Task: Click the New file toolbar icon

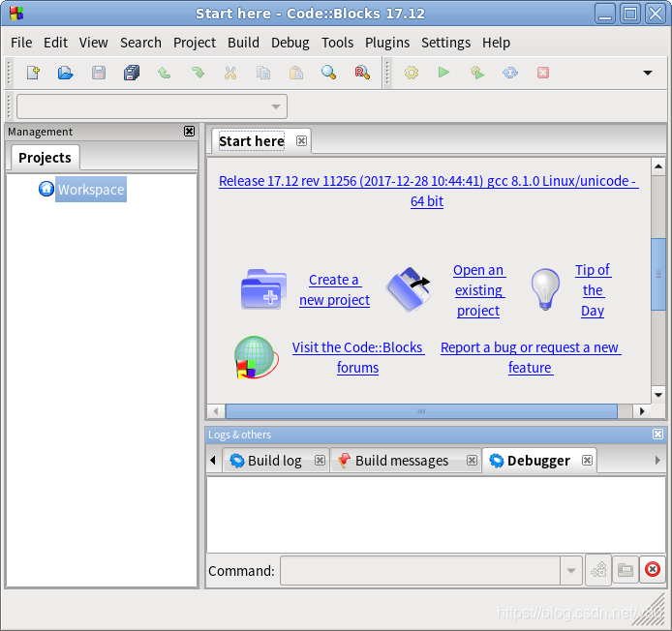Action: pyautogui.click(x=33, y=73)
